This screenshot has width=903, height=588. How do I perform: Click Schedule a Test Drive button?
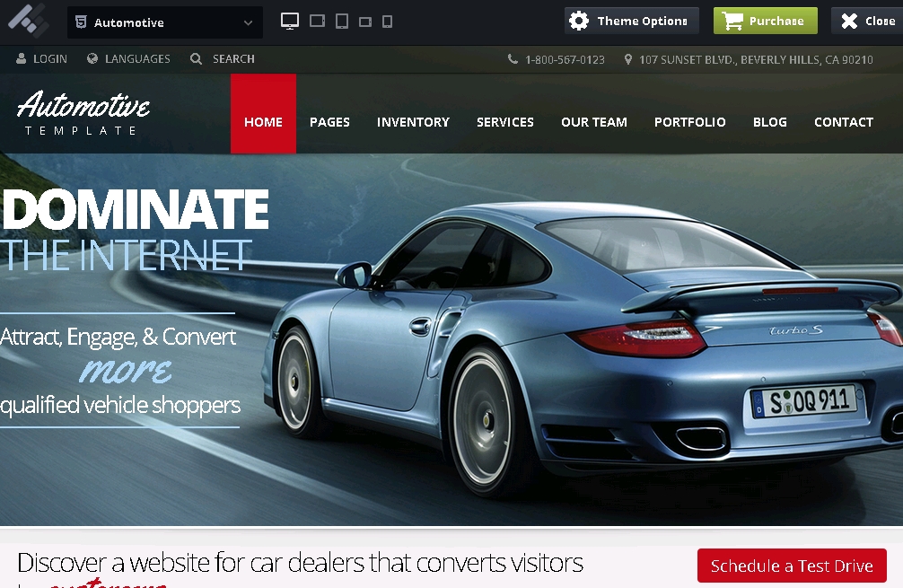791,566
